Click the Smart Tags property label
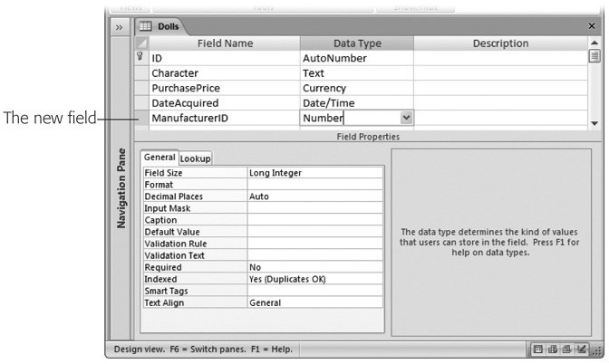The width and height of the screenshot is (609, 364). 196,291
